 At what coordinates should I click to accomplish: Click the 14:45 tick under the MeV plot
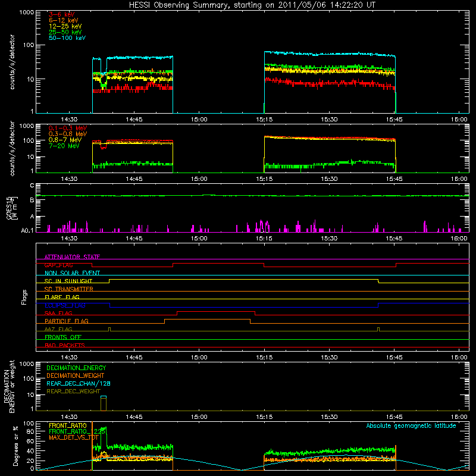point(134,179)
